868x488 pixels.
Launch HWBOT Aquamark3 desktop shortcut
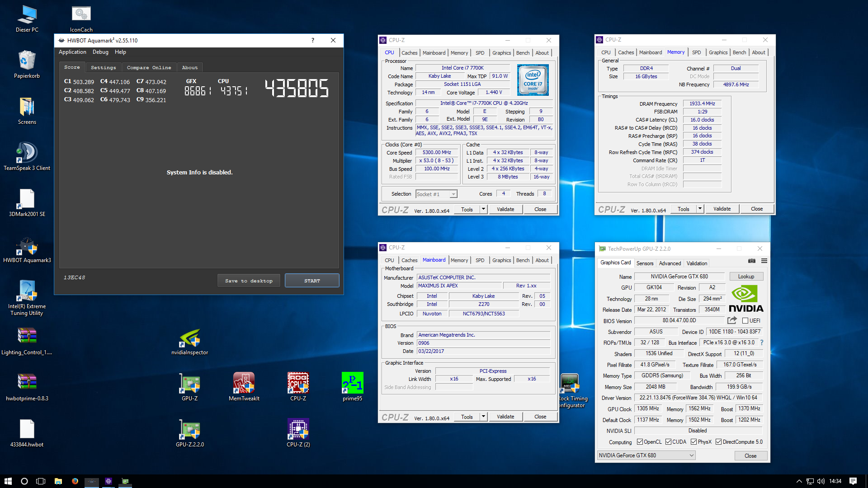(27, 249)
